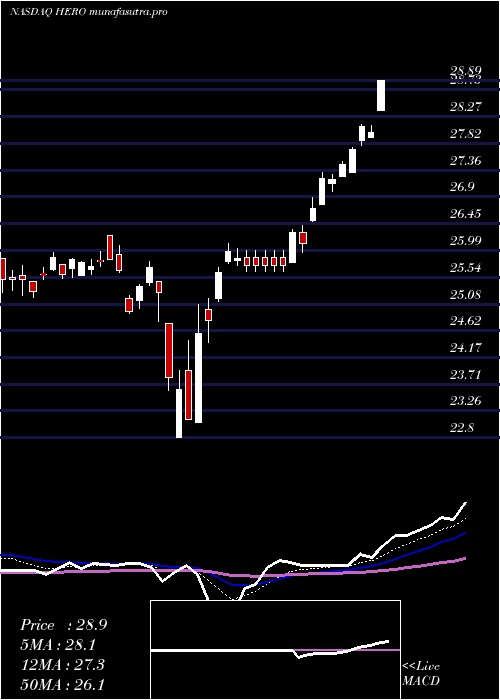Viewport: 500px width, 700px height.
Task: Select the 26.9 price level label
Action: click(x=462, y=187)
